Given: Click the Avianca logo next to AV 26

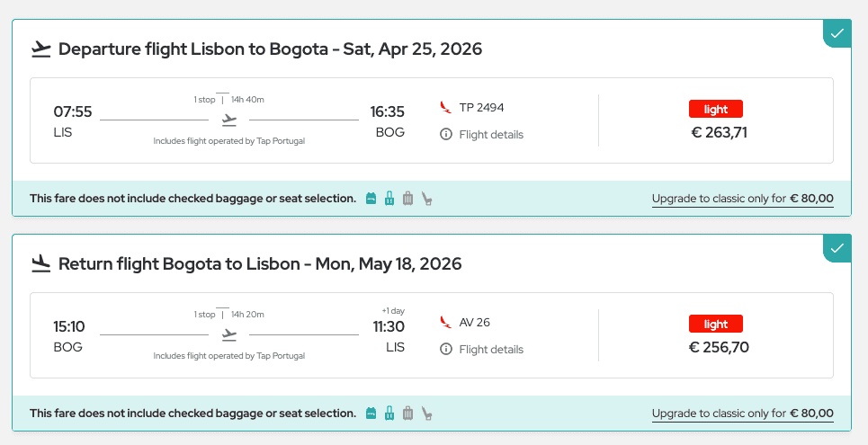Looking at the screenshot, I should point(445,322).
